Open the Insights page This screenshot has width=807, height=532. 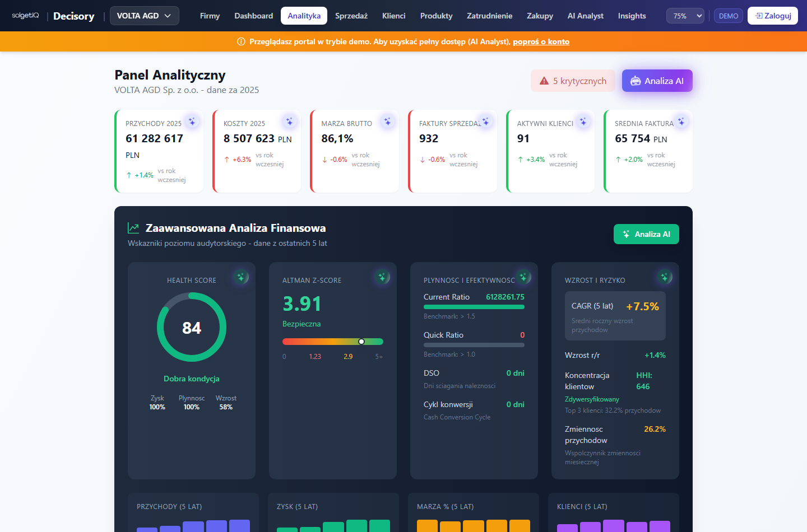point(632,16)
